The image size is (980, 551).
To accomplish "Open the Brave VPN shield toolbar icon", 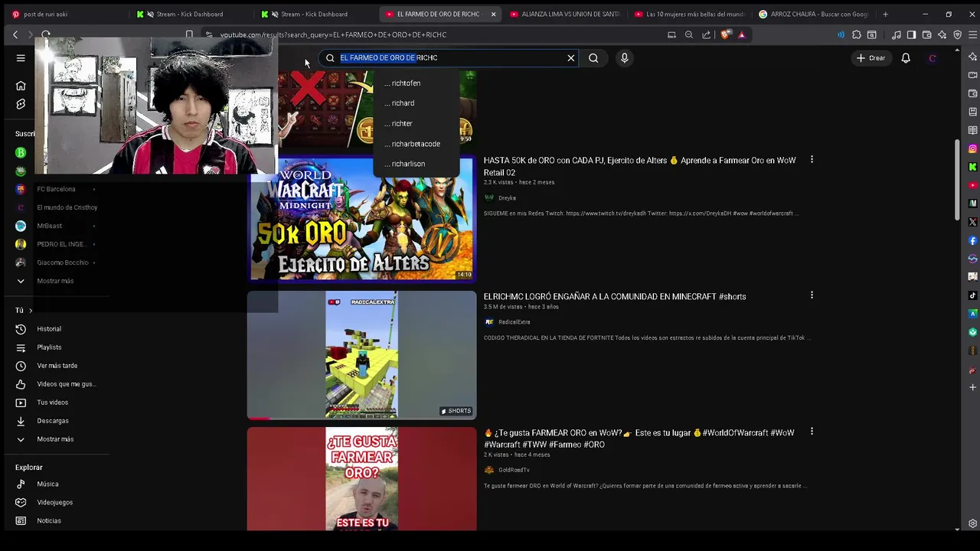I will click(x=957, y=34).
